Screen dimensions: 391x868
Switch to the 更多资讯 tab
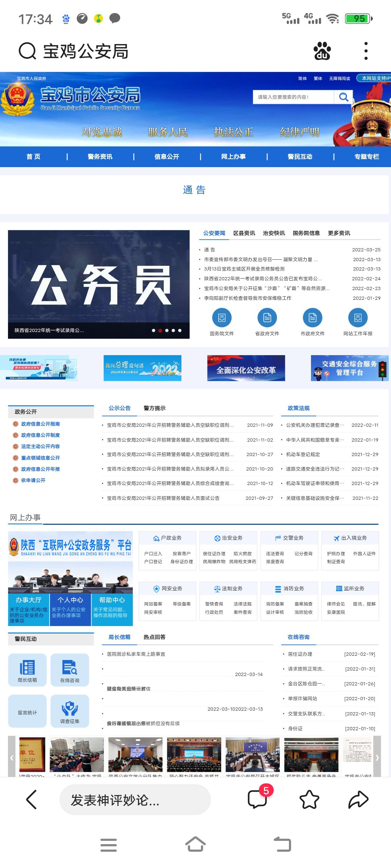point(339,233)
